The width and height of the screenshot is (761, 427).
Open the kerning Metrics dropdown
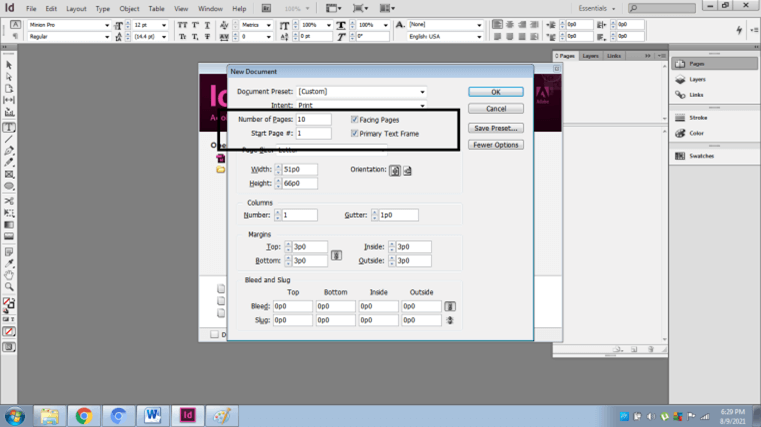[268, 25]
